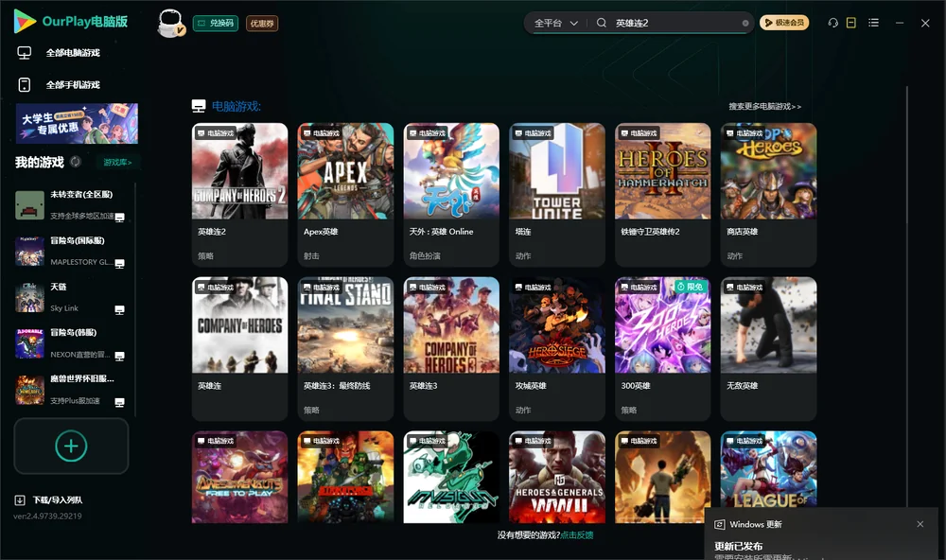The image size is (946, 560).
Task: Click the 兑换码 redeem code button
Action: pyautogui.click(x=216, y=24)
